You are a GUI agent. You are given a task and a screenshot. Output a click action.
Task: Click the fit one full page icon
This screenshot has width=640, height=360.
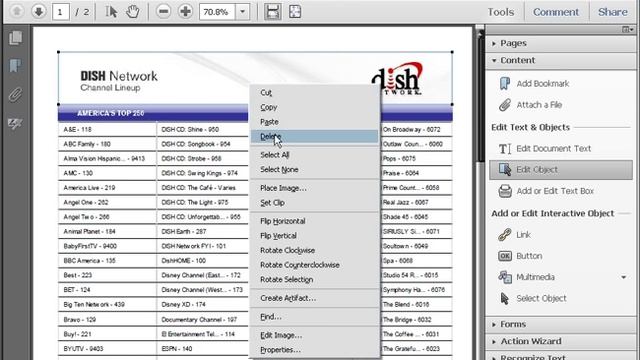pyautogui.click(x=295, y=11)
